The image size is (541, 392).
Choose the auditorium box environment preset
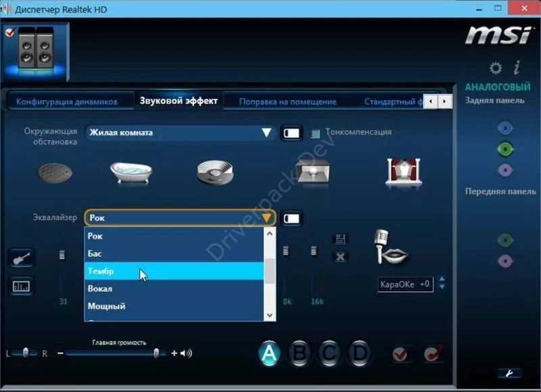pyautogui.click(x=313, y=171)
